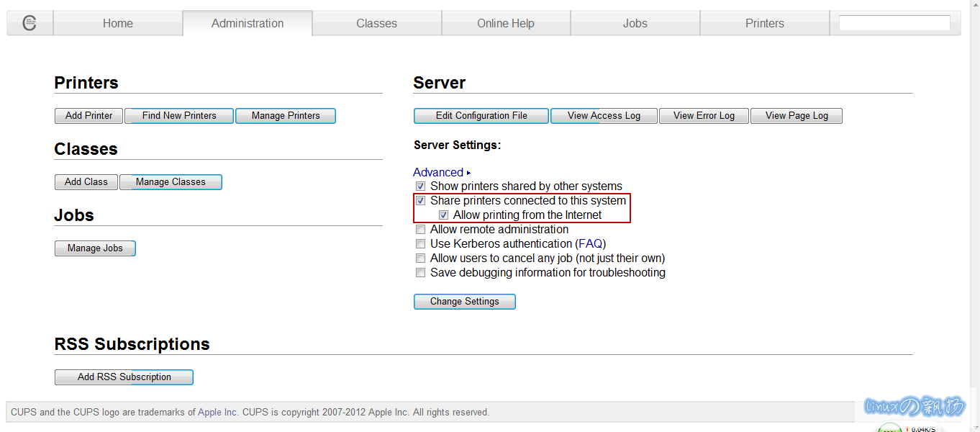Toggle Show printers shared by other systems
980x432 pixels.
point(421,186)
